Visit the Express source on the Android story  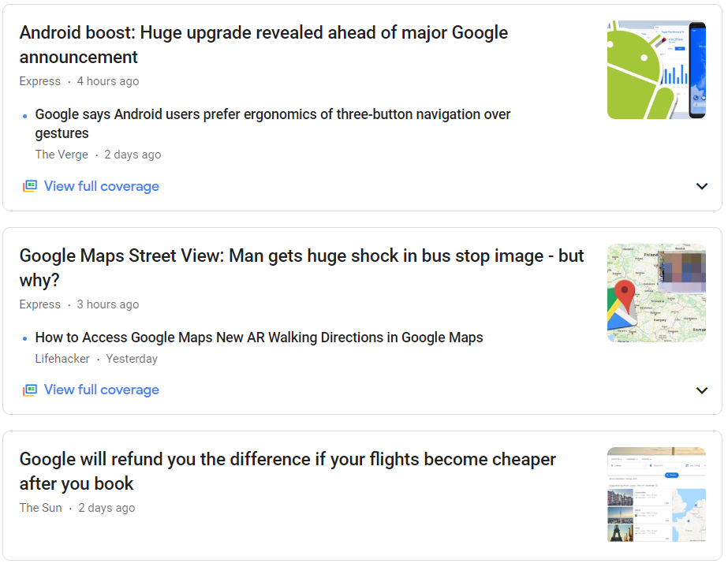(39, 81)
